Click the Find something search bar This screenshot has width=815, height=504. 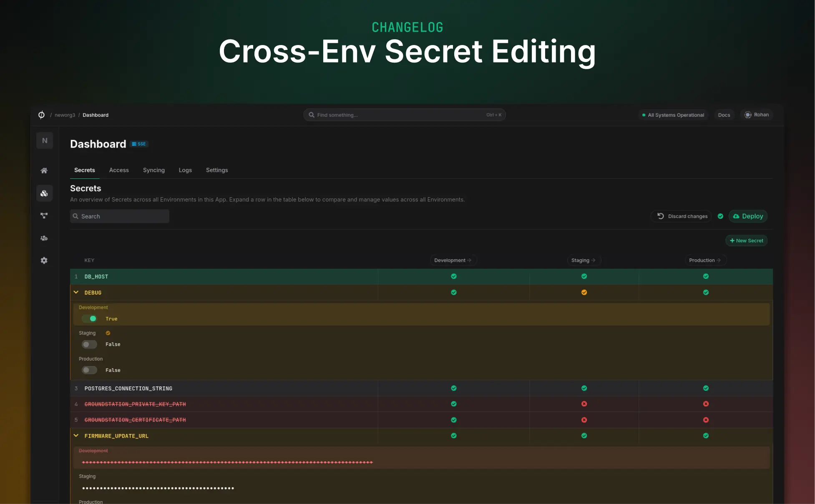coord(405,115)
